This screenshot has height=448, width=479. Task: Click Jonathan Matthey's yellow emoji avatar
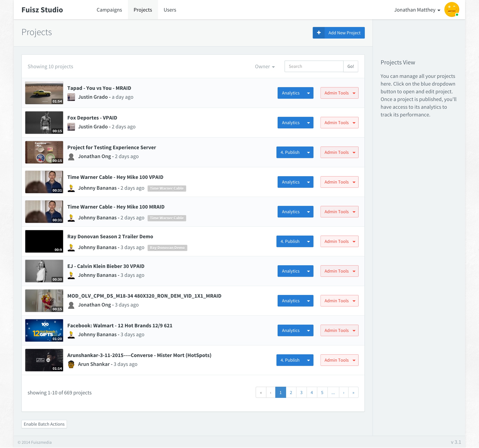451,10
